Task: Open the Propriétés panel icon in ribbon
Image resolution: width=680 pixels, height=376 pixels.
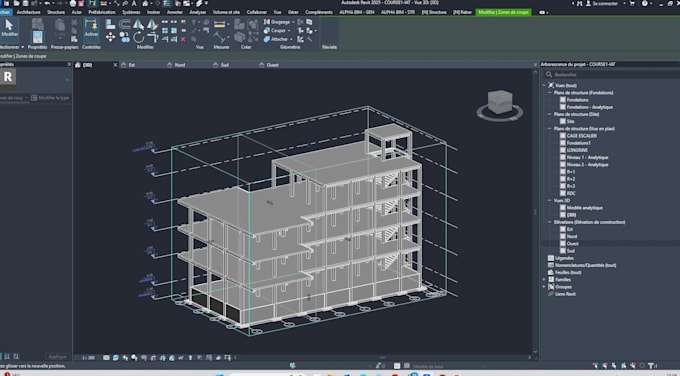Action: (38, 36)
